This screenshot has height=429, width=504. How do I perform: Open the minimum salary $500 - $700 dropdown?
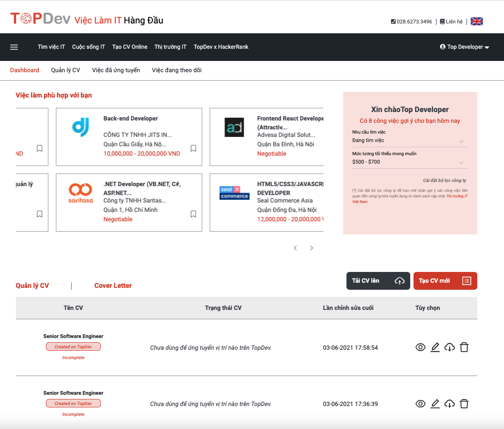point(409,162)
